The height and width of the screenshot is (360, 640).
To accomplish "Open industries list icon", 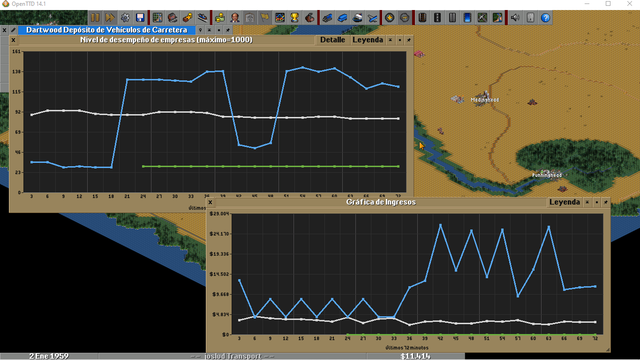I will pos(310,18).
